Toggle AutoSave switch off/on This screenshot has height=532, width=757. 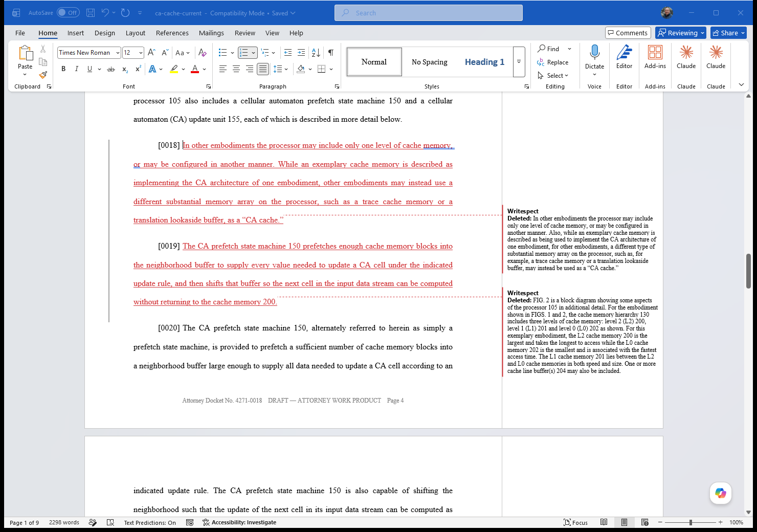tap(68, 13)
